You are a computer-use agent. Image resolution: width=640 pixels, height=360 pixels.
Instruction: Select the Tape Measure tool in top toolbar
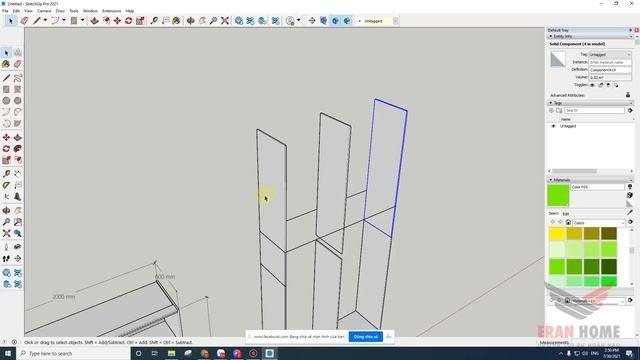[x=154, y=20]
